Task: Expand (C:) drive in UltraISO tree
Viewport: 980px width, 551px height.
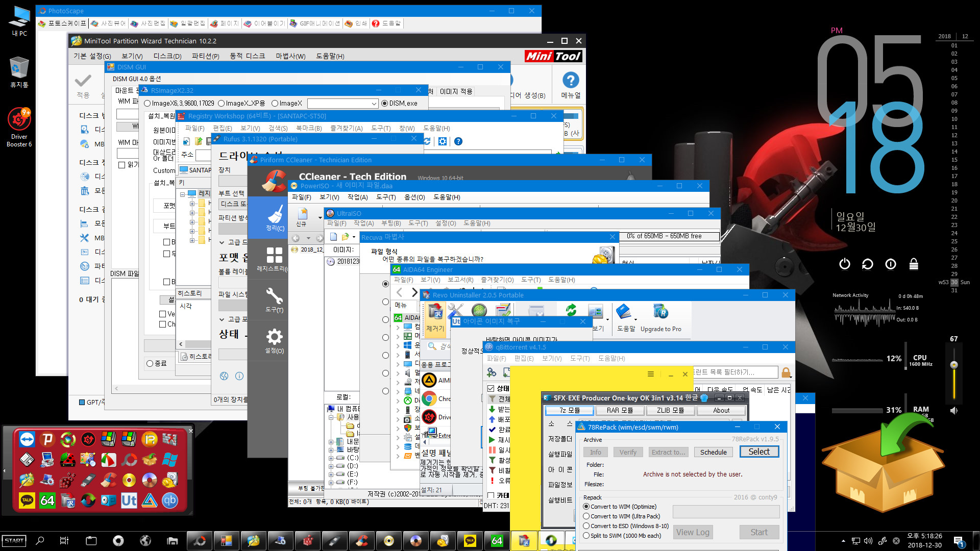Action: click(x=331, y=458)
